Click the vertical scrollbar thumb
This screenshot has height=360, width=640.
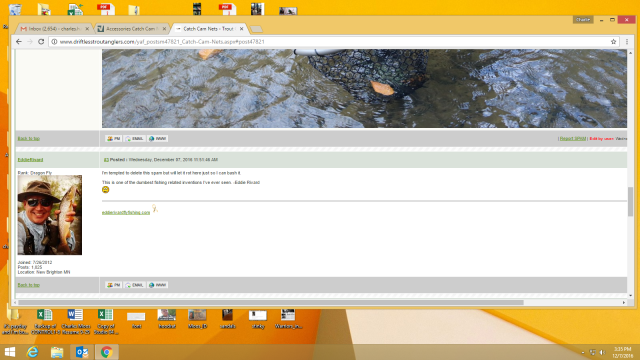click(630, 202)
